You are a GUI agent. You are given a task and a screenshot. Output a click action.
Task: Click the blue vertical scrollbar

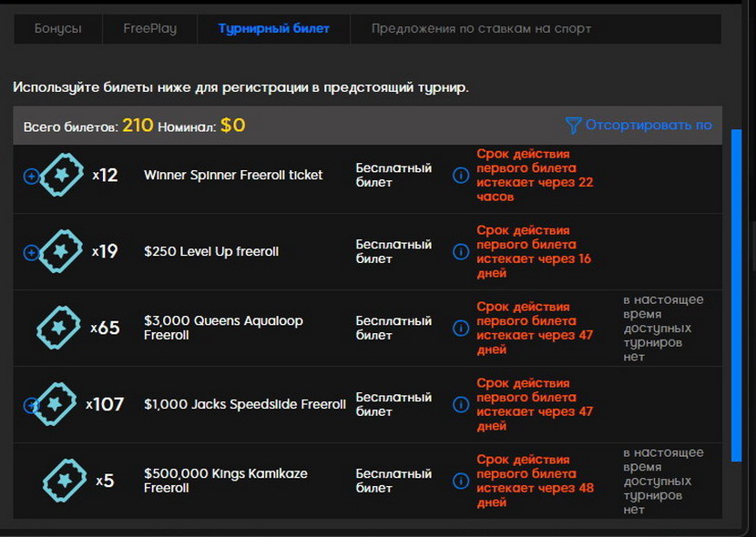pyautogui.click(x=736, y=295)
